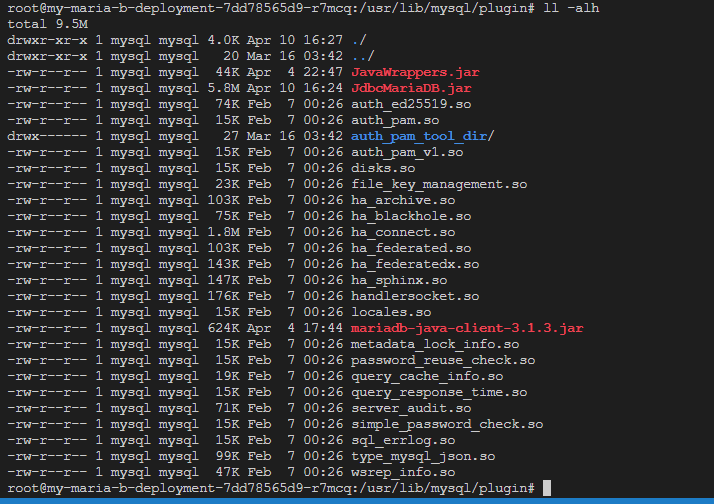Click the metadata_lock_info.so entry
Image resolution: width=714 pixels, height=504 pixels.
coord(434,344)
